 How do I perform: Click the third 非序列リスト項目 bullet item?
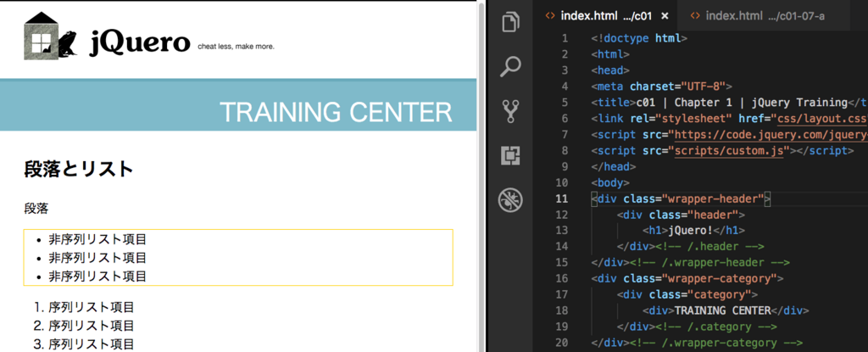tap(97, 276)
